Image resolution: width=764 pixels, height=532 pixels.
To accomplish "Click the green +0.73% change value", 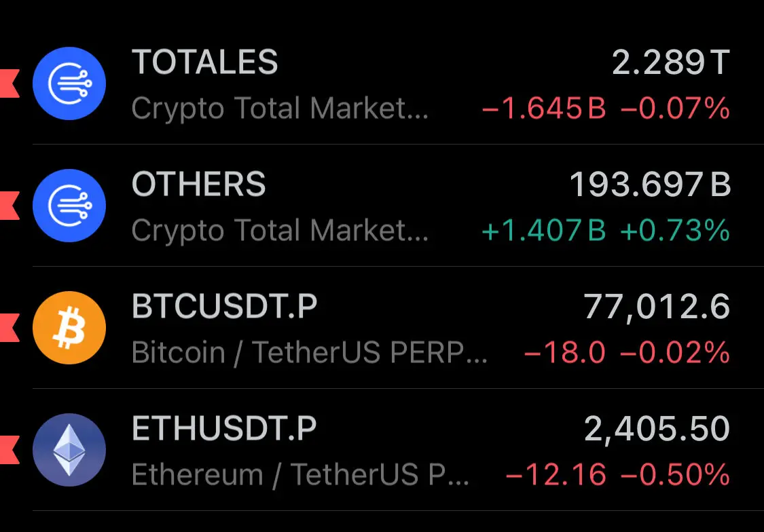I will tap(675, 230).
